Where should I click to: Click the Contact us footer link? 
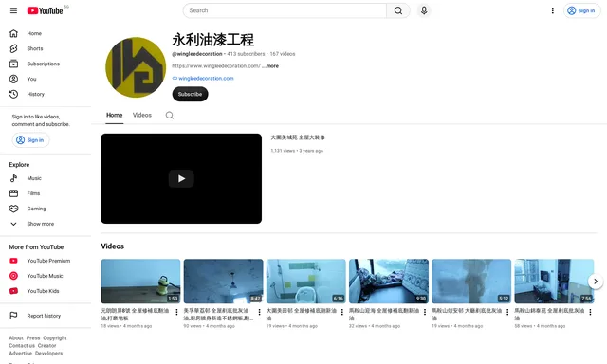(22, 345)
